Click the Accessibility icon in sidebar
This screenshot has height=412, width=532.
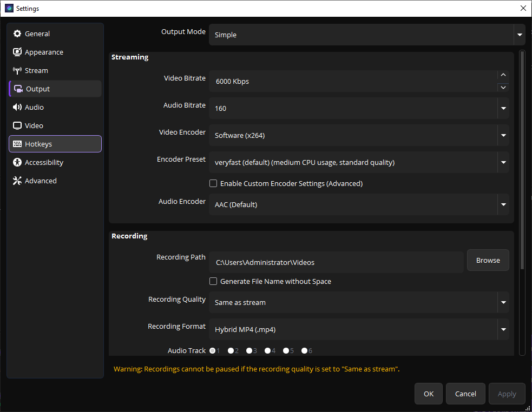17,162
